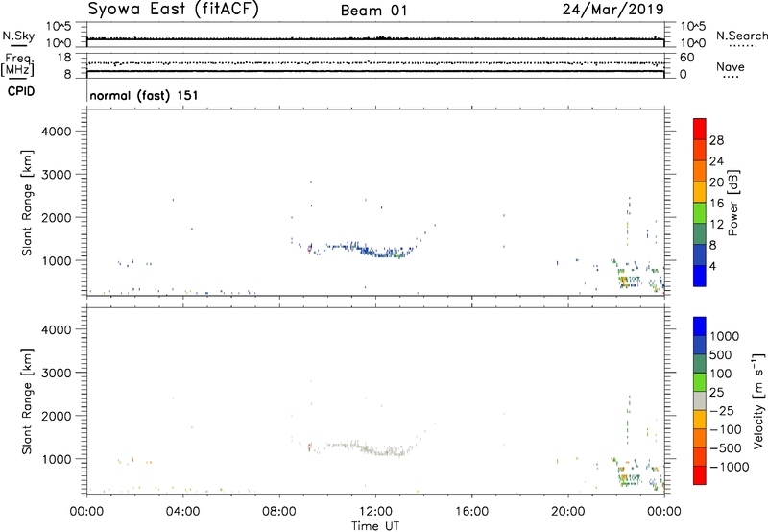
Task: Click the '60' tick right of the frequency panel
Action: tap(686, 58)
